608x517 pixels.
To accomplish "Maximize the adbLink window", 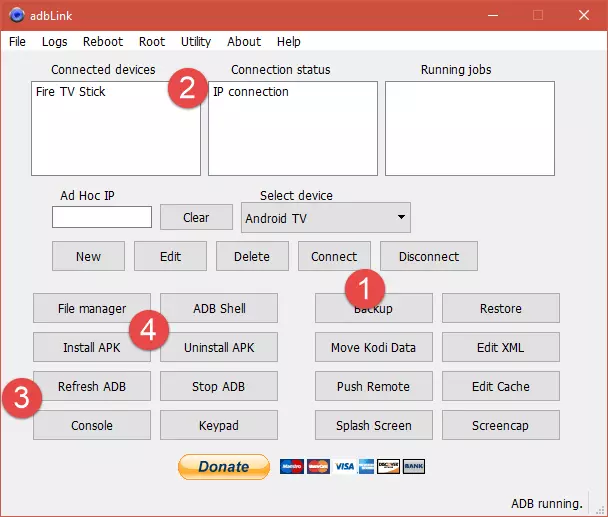I will 538,15.
